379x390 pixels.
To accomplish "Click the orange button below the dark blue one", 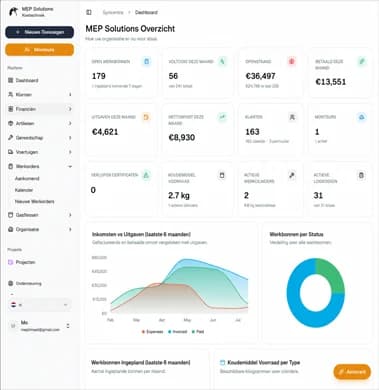I will click(40, 50).
